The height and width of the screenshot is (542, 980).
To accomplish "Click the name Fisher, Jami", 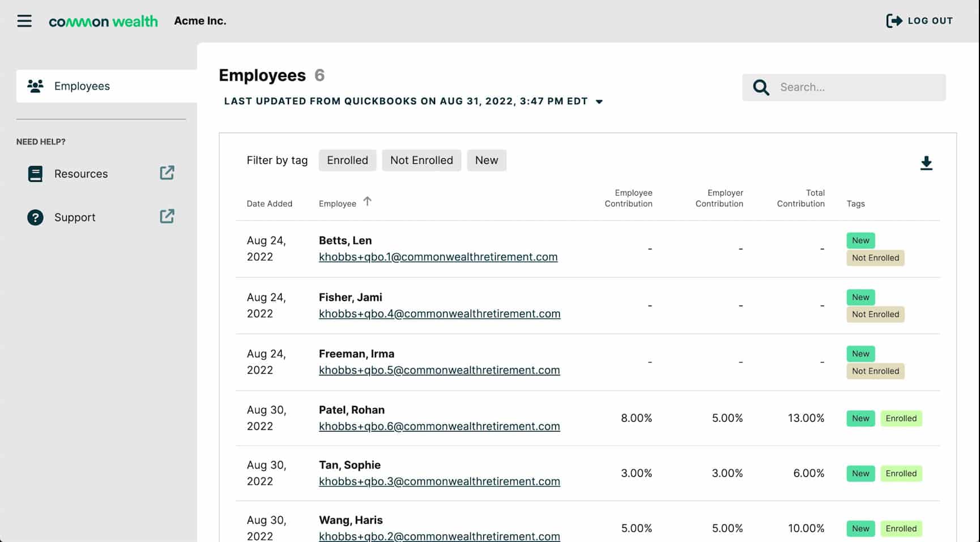I will coord(350,297).
